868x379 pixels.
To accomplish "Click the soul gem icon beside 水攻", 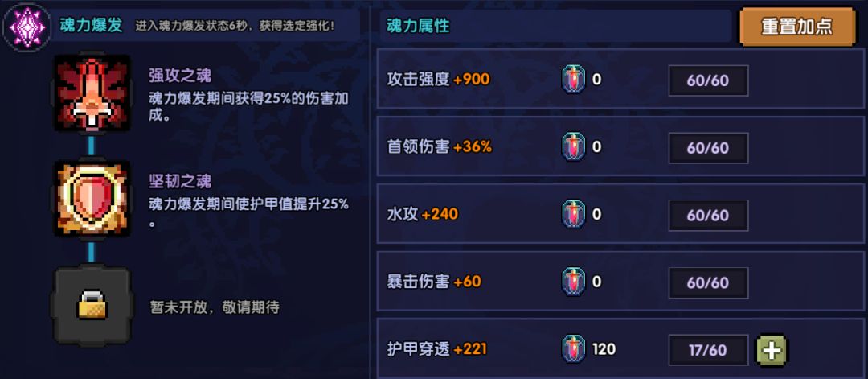I will tap(573, 215).
